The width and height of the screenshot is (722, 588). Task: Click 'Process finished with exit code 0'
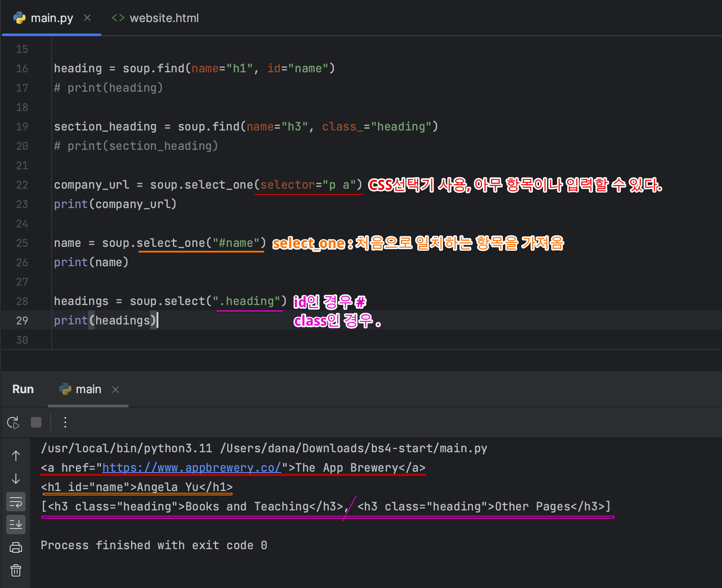click(154, 545)
